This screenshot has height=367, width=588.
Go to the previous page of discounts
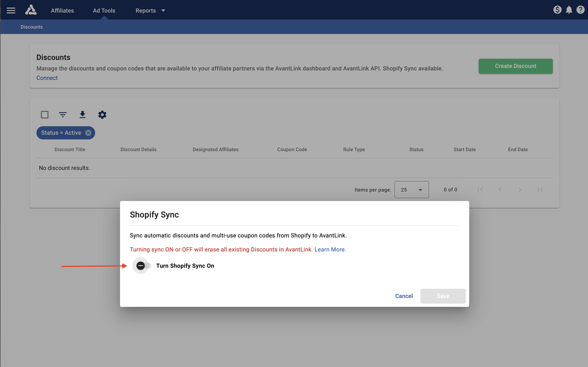[500, 189]
